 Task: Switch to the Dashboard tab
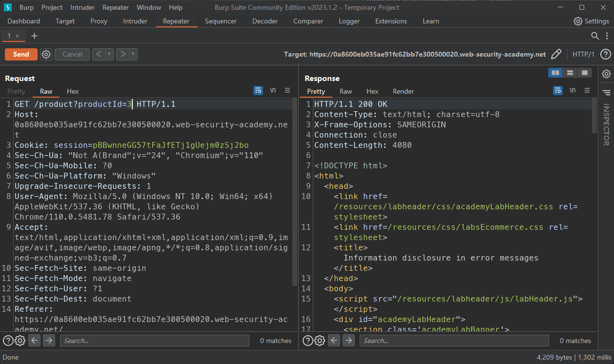pos(24,21)
